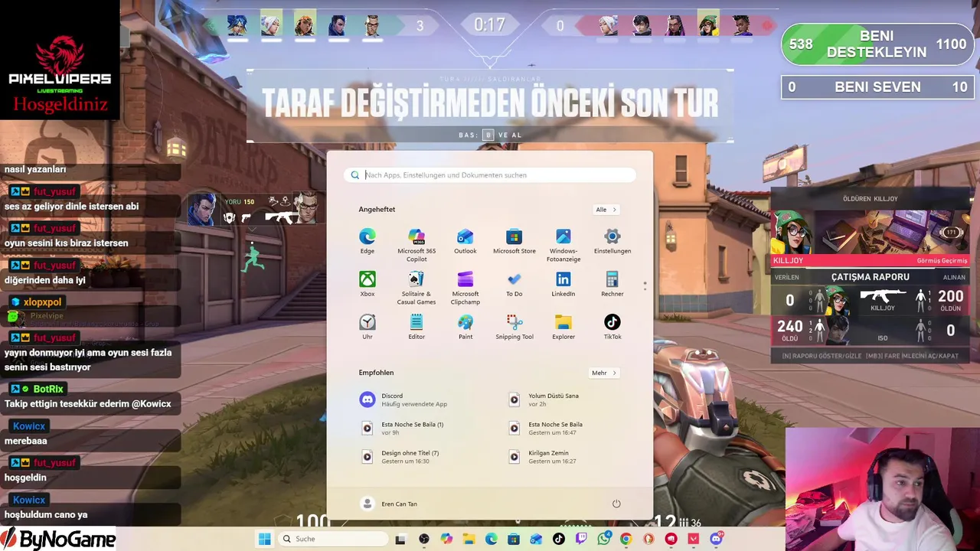The width and height of the screenshot is (980, 551).
Task: Open Outlook on the taskbar
Action: click(x=536, y=539)
